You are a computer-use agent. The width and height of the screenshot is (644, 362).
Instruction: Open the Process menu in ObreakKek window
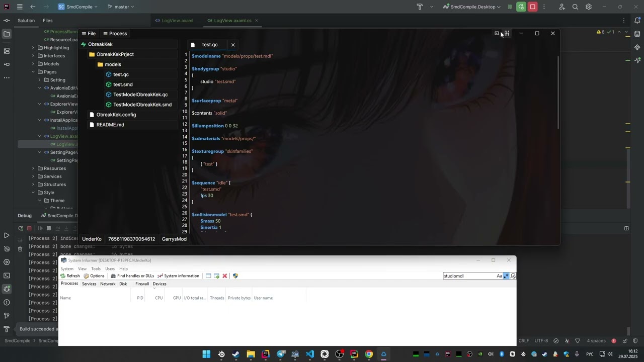click(x=115, y=34)
